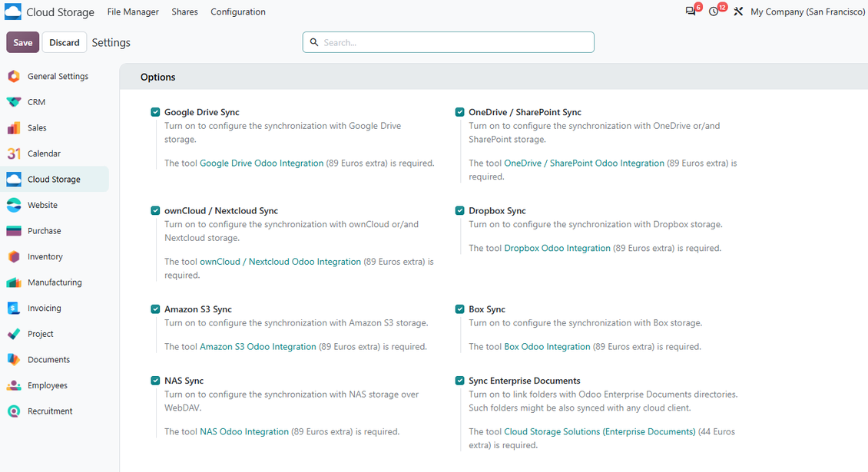Follow the Amazon S3 Odoo Integration link
The image size is (868, 472).
[258, 347]
